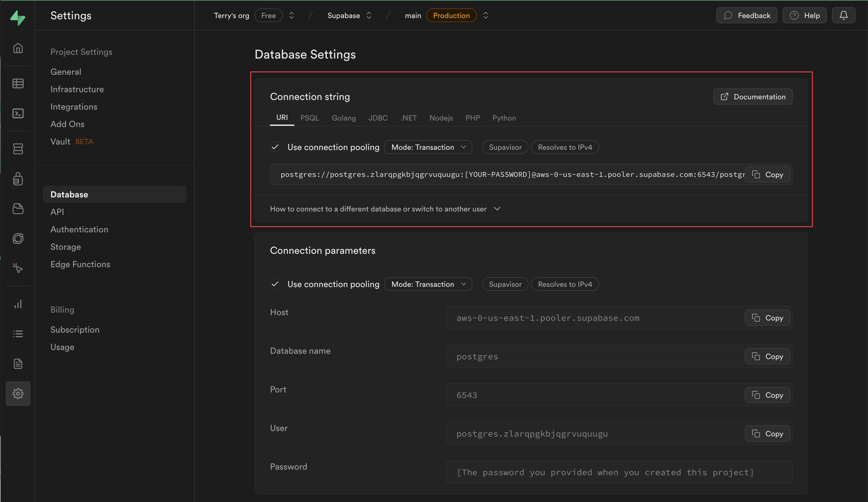Open the Reports bar chart icon

pos(18,304)
